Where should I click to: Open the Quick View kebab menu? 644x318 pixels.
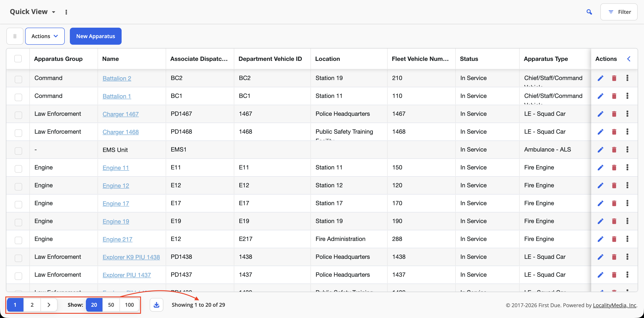66,12
